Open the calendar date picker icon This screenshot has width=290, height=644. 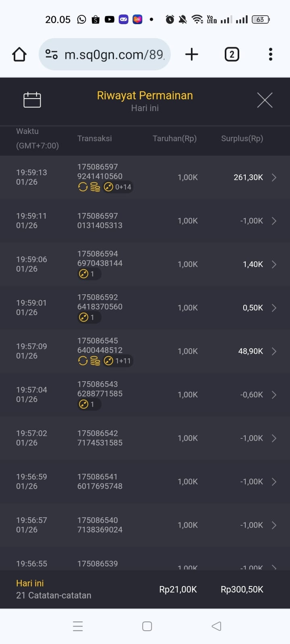(x=32, y=100)
